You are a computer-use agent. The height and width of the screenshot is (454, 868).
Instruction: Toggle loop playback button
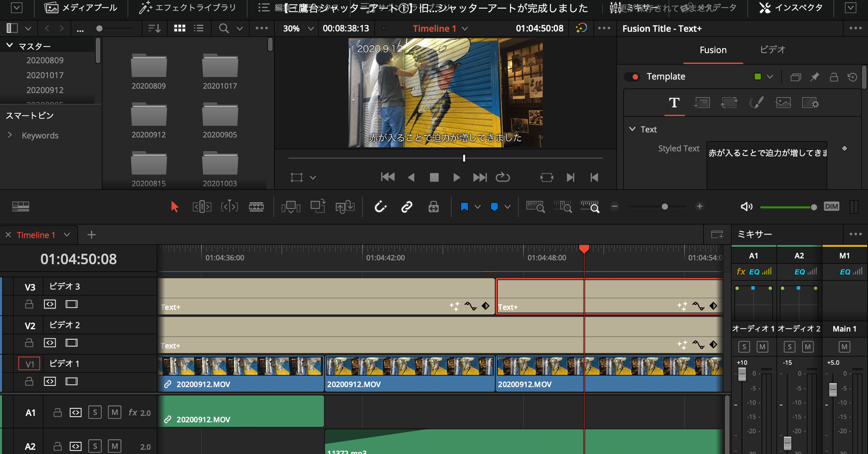503,178
